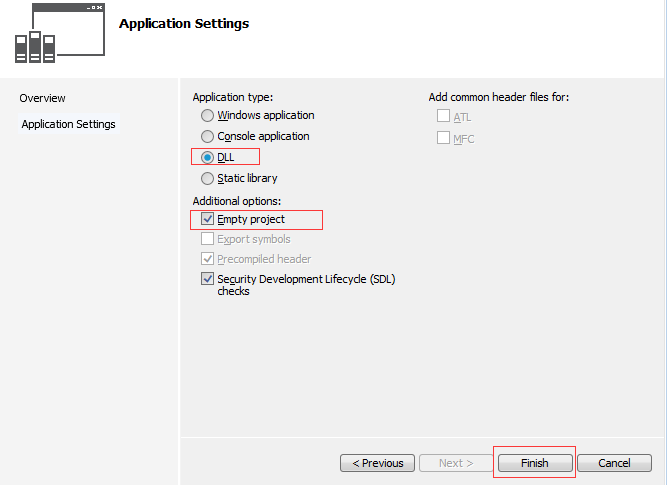Image resolution: width=667 pixels, height=485 pixels.
Task: Click the Next button
Action: coord(456,463)
